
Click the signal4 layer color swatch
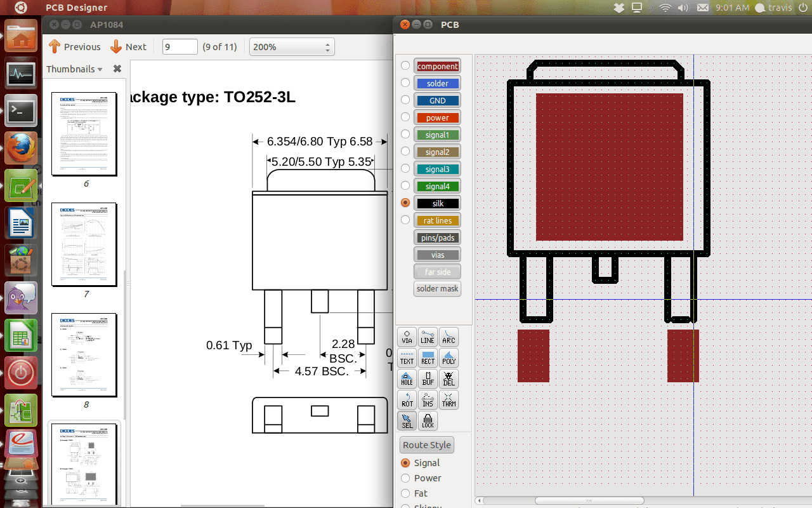pyautogui.click(x=438, y=186)
